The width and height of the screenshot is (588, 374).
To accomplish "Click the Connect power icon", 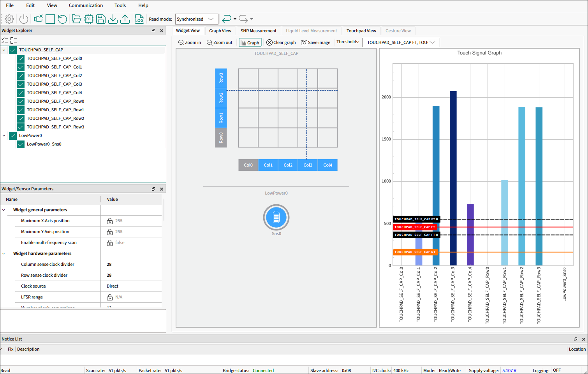I will [x=24, y=19].
